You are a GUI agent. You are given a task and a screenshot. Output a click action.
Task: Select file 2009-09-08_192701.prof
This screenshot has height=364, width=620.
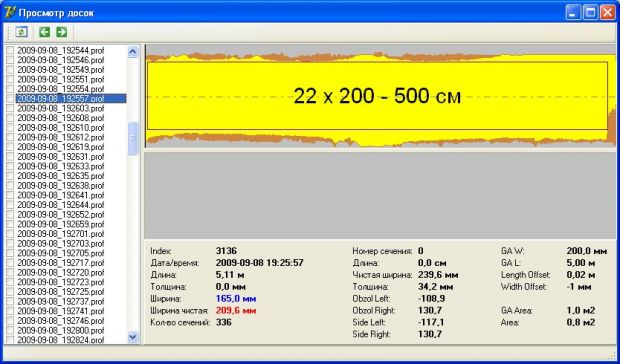pos(61,234)
